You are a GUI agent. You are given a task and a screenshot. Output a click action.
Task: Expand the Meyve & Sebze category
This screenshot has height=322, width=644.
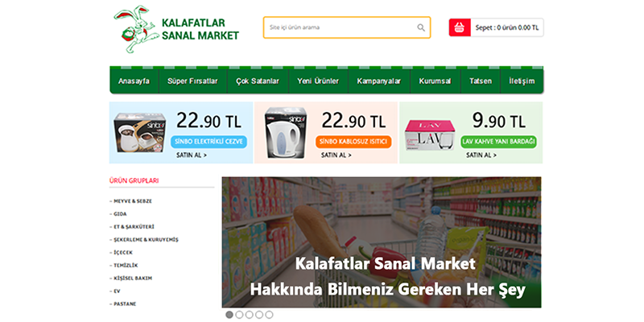[x=130, y=201]
